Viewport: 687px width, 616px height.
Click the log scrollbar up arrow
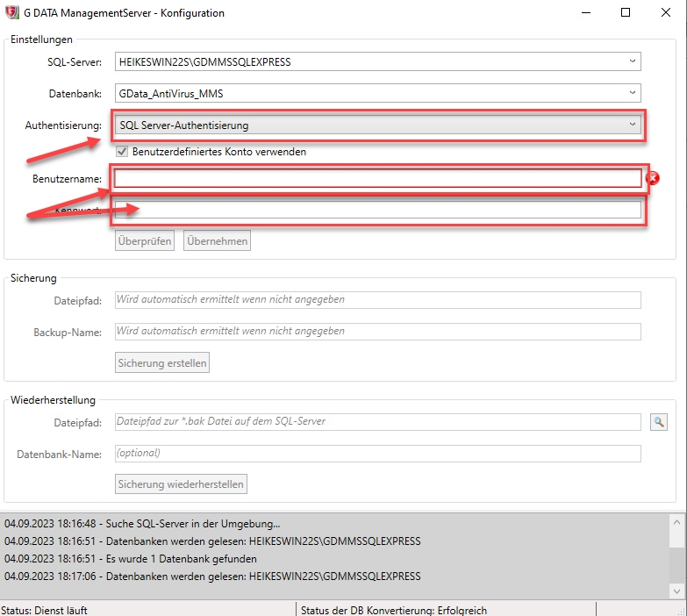pos(676,522)
